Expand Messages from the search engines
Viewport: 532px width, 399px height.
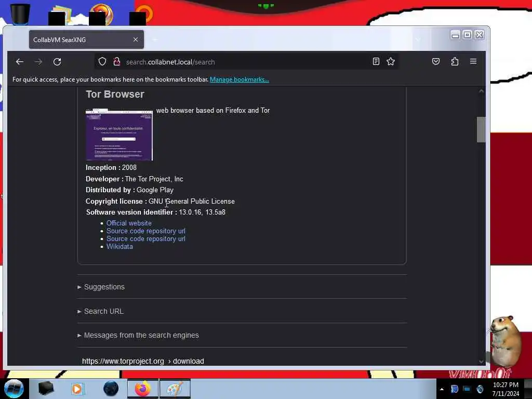point(138,335)
